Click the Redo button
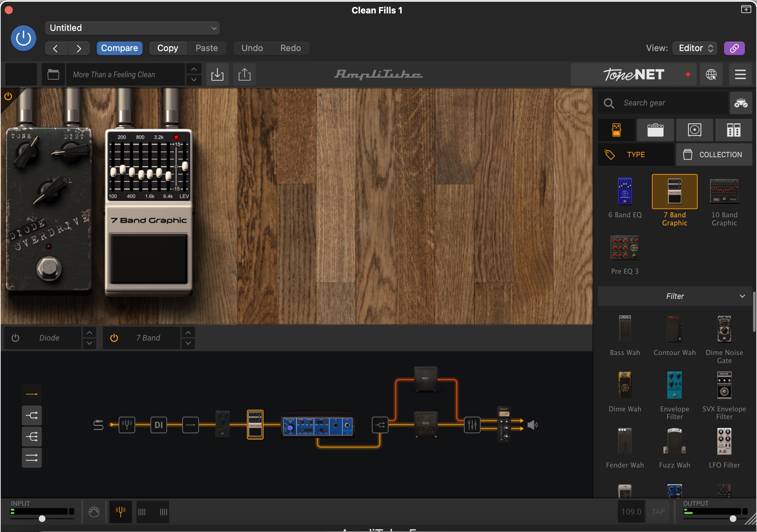The image size is (757, 532). (290, 48)
